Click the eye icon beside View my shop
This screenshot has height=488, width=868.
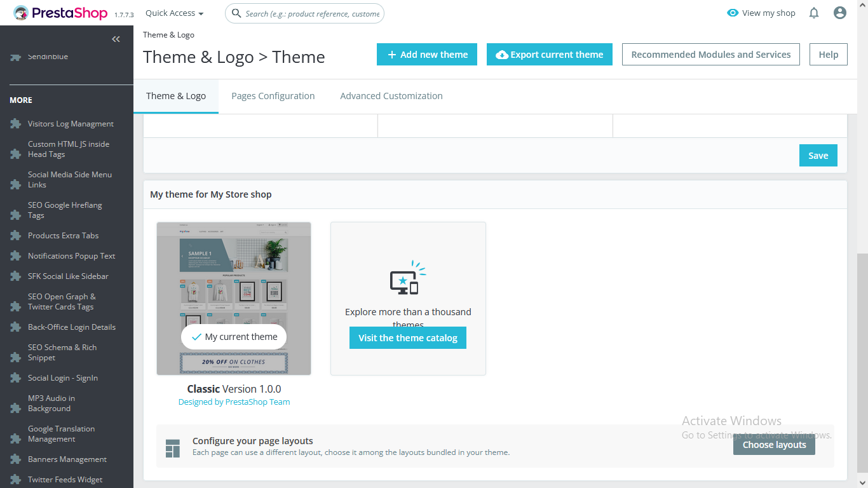733,13
